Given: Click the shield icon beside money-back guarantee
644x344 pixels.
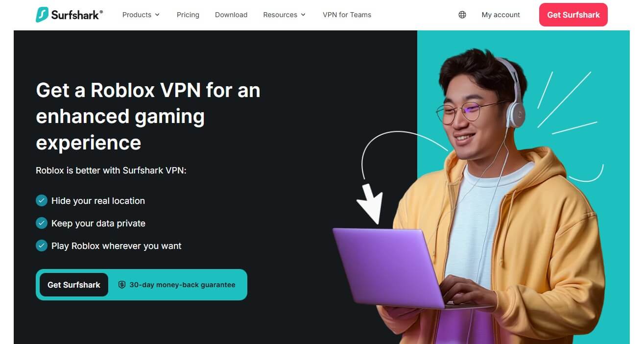Looking at the screenshot, I should (122, 285).
